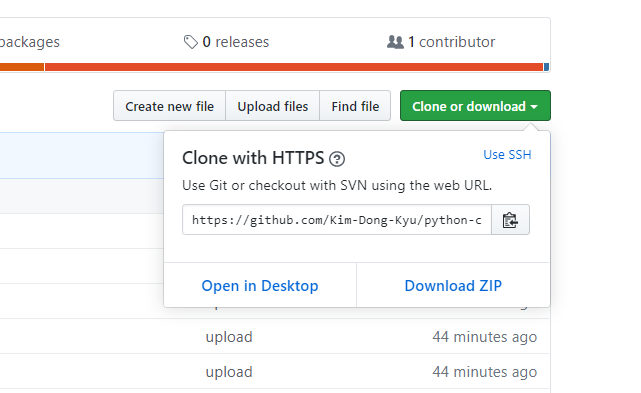This screenshot has width=641, height=393.
Task: Open help icon next to Clone with HTTPS
Action: 337,159
